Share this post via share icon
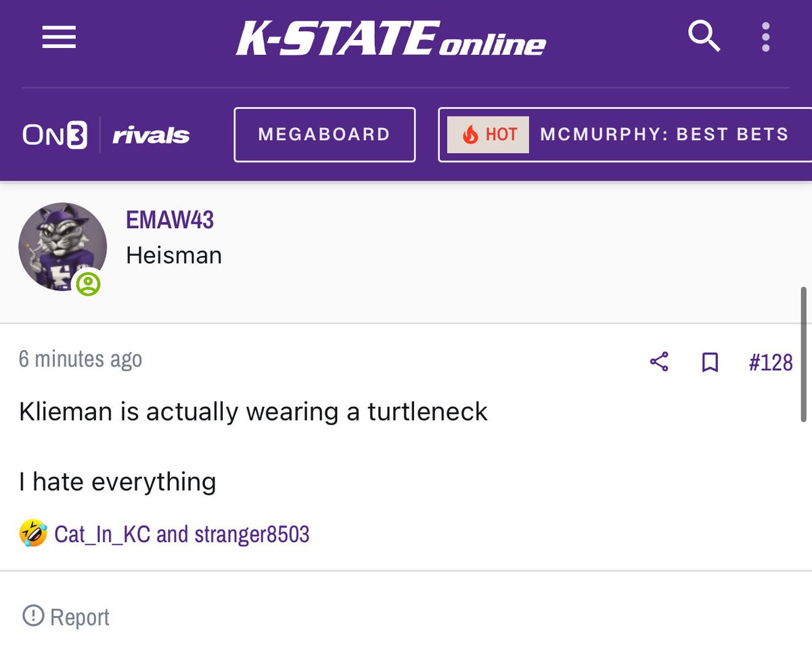This screenshot has height=656, width=812. tap(659, 362)
